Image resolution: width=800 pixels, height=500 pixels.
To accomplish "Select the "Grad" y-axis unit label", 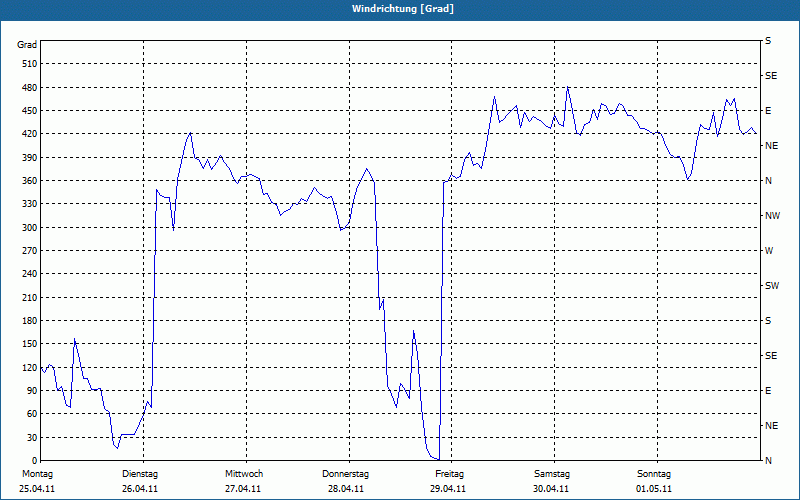I will [27, 45].
